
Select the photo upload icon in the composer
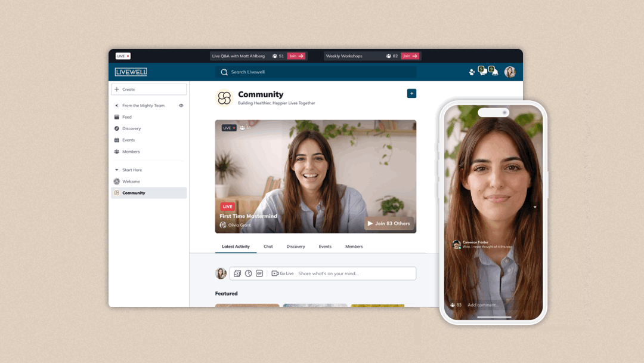point(237,273)
